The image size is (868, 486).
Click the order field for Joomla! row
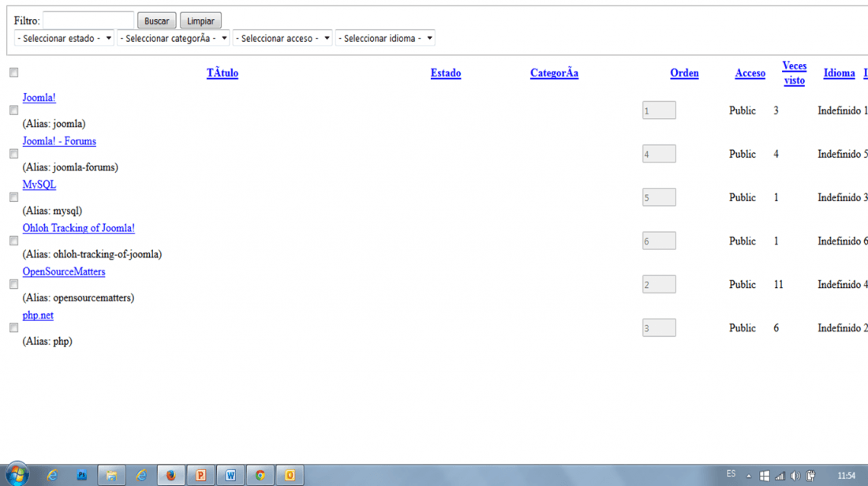tap(659, 110)
